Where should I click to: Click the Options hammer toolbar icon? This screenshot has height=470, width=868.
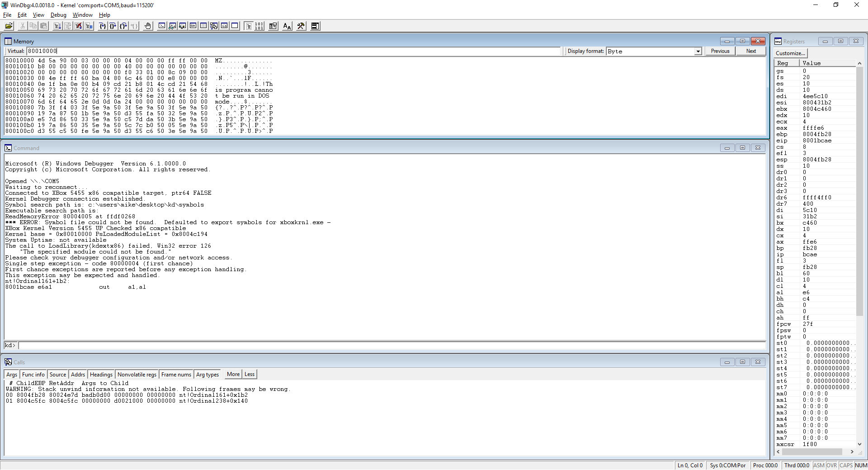tap(301, 26)
